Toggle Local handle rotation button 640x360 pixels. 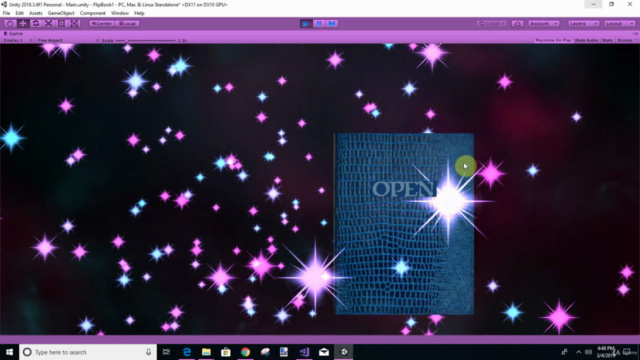point(127,24)
